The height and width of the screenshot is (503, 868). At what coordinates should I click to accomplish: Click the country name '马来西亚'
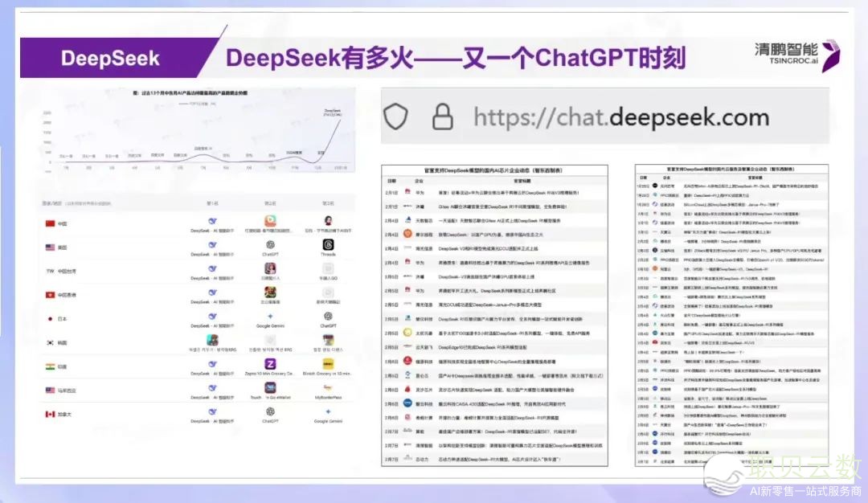coord(67,391)
